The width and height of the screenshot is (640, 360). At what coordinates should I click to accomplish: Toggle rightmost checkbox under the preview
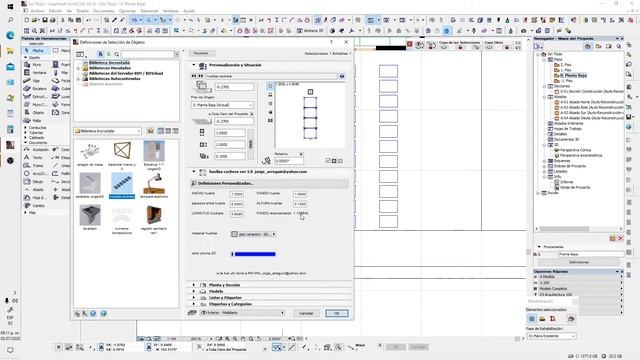[x=341, y=161]
